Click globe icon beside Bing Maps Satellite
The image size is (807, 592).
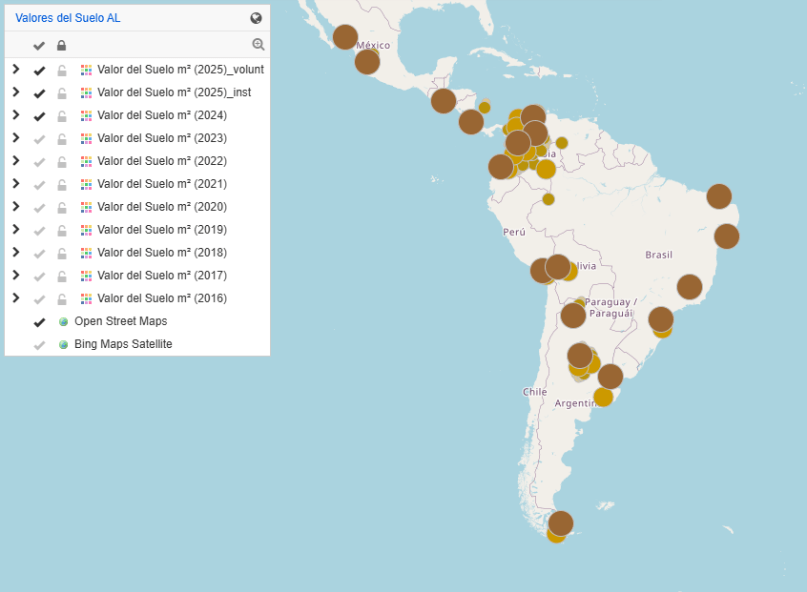(64, 345)
